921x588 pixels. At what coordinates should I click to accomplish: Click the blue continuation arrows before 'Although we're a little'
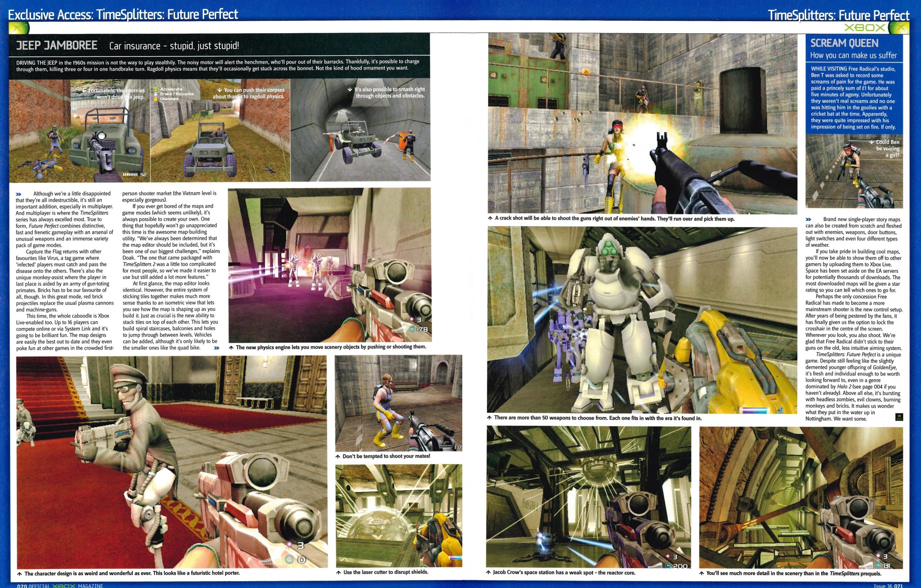tap(19, 194)
